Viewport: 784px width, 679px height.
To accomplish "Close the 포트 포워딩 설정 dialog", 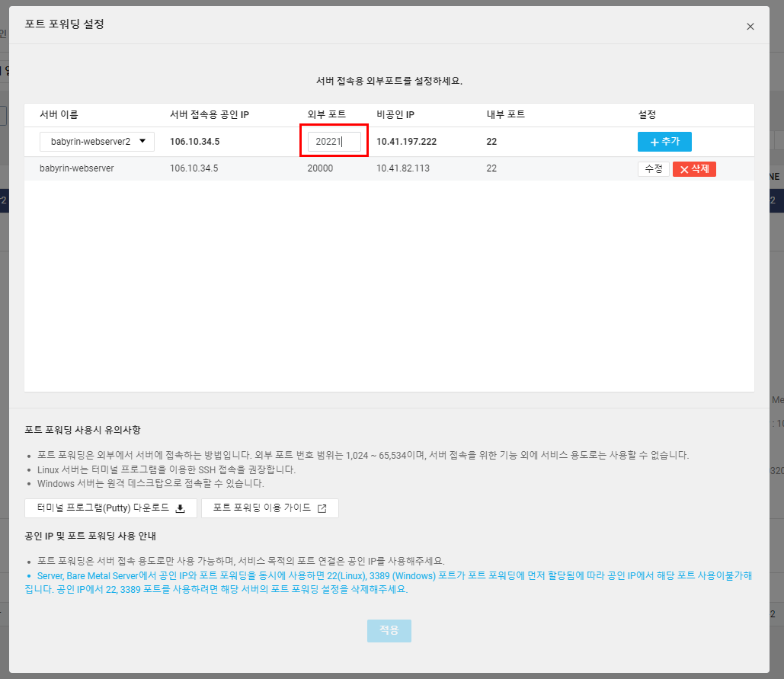I will point(750,27).
